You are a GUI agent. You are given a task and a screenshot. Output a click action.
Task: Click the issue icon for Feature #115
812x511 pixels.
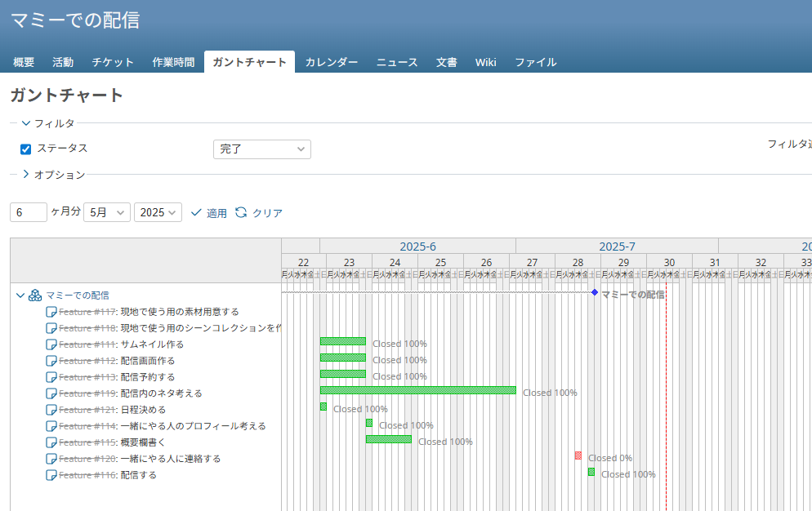[51, 442]
